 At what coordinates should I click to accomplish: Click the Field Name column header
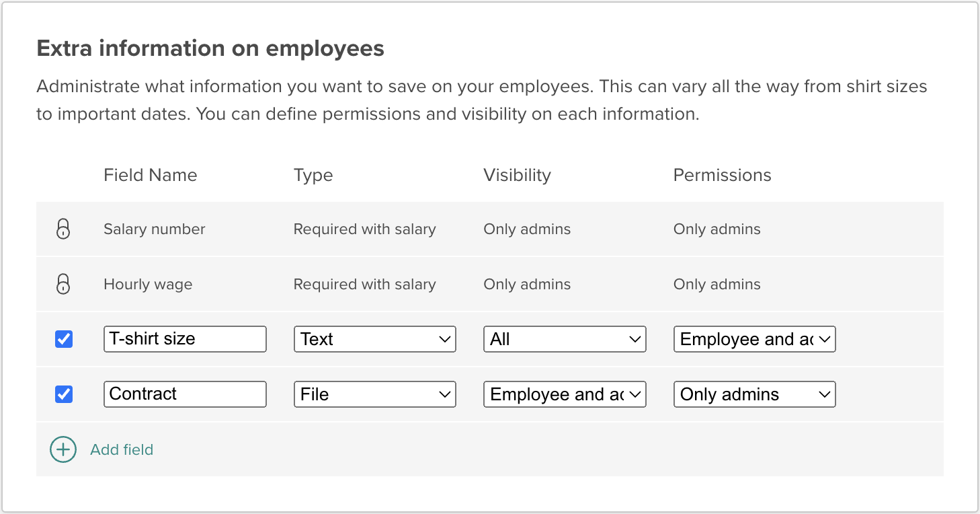151,175
